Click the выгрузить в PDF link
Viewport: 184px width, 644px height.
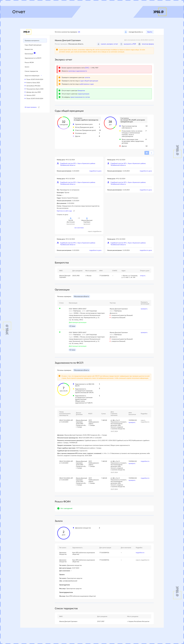pyautogui.click(x=130, y=44)
